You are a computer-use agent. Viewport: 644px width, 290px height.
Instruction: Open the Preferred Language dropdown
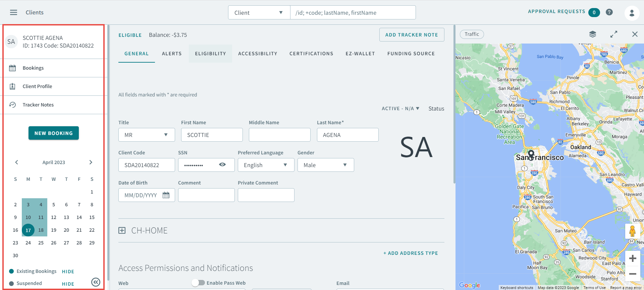coord(266,165)
